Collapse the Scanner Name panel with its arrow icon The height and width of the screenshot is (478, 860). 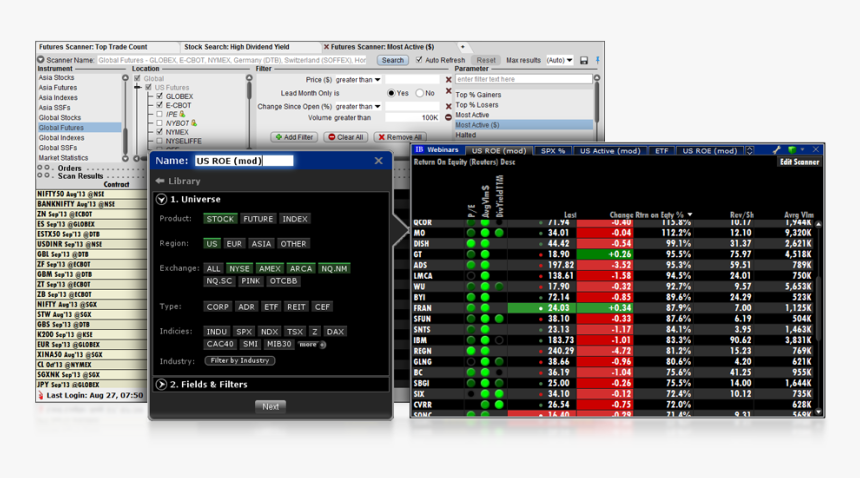click(x=41, y=60)
